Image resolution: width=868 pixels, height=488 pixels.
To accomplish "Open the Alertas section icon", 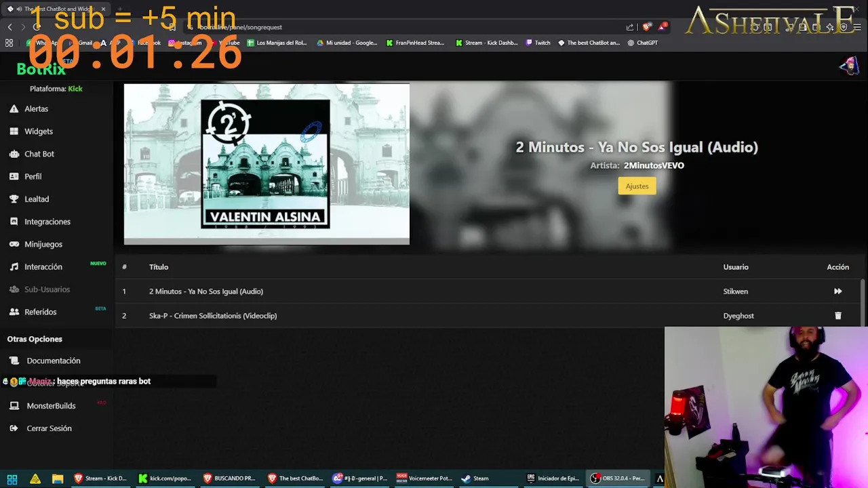I will pos(14,108).
